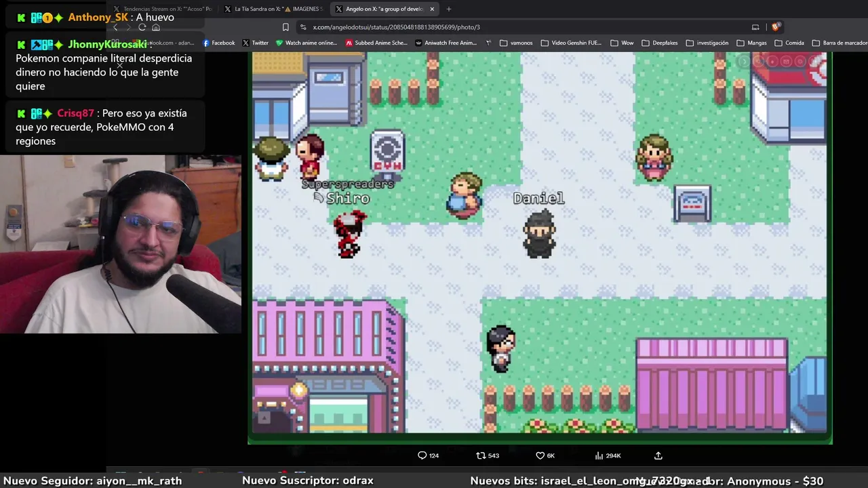Click chat username 'Anthony_SK'
This screenshot has width=868, height=488.
(98, 17)
